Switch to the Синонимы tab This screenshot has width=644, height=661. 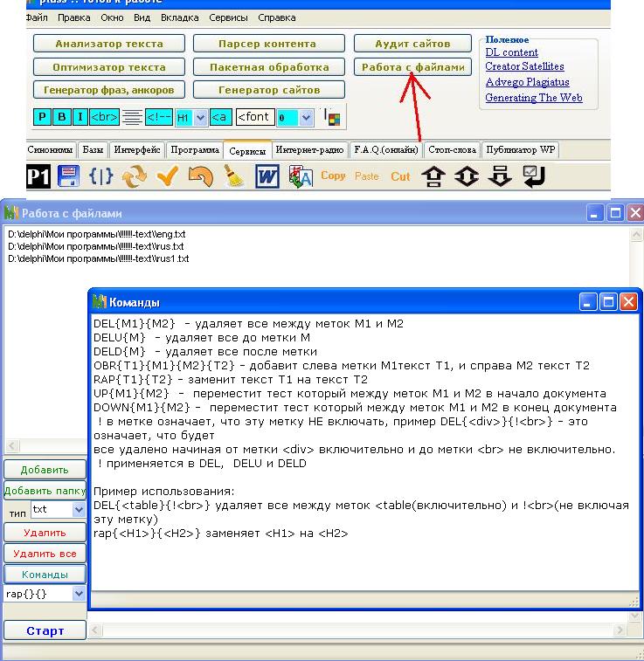[x=52, y=150]
